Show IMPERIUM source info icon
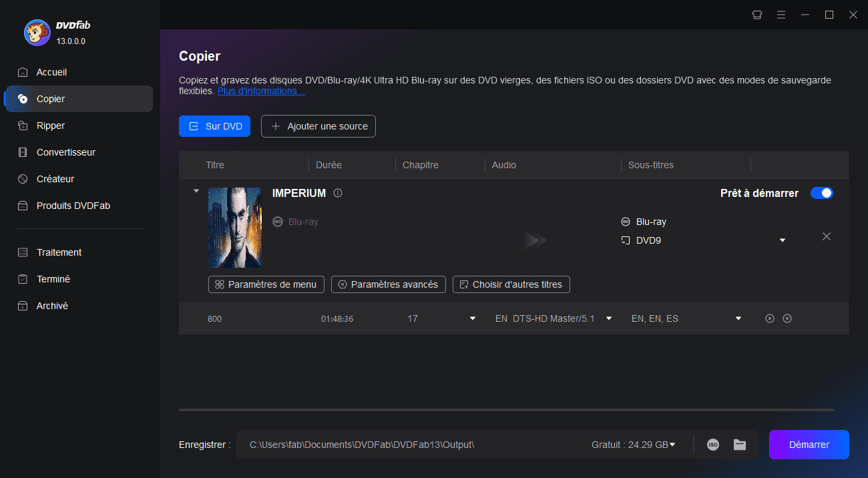868x478 pixels. tap(338, 194)
